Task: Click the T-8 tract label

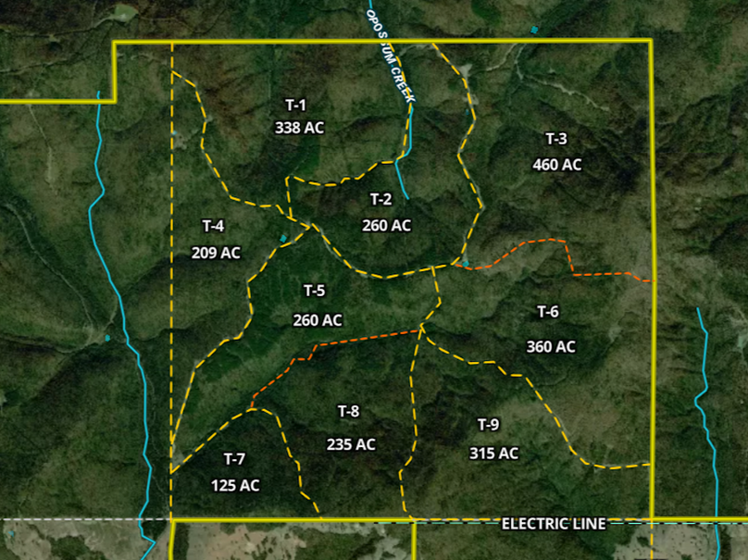Action: pyautogui.click(x=348, y=411)
